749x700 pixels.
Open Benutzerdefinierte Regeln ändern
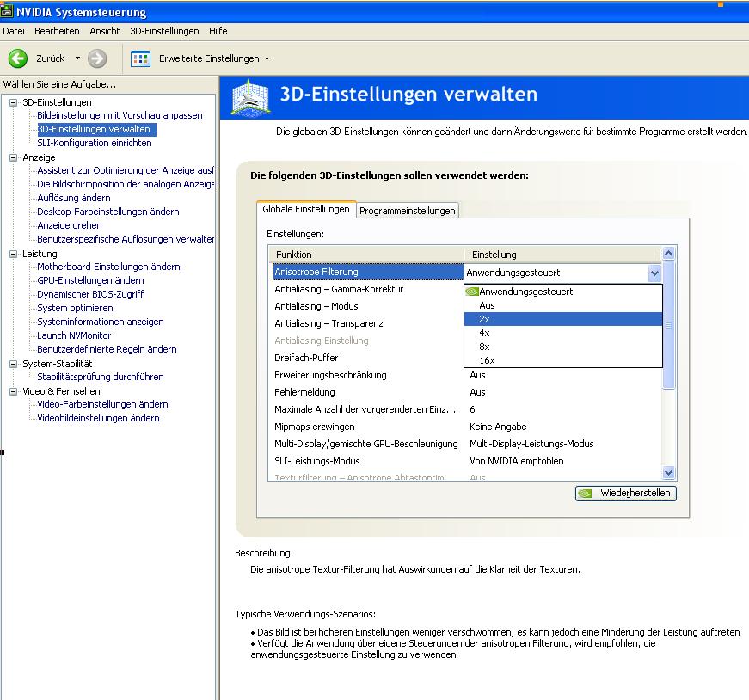click(x=107, y=349)
